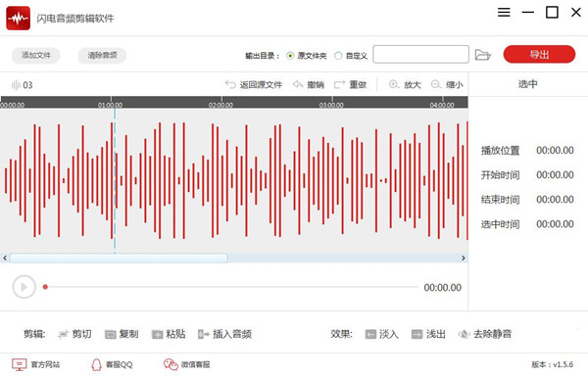Click the 03:00:00 timeline ruler mark
This screenshot has width=588, height=376.
click(331, 105)
